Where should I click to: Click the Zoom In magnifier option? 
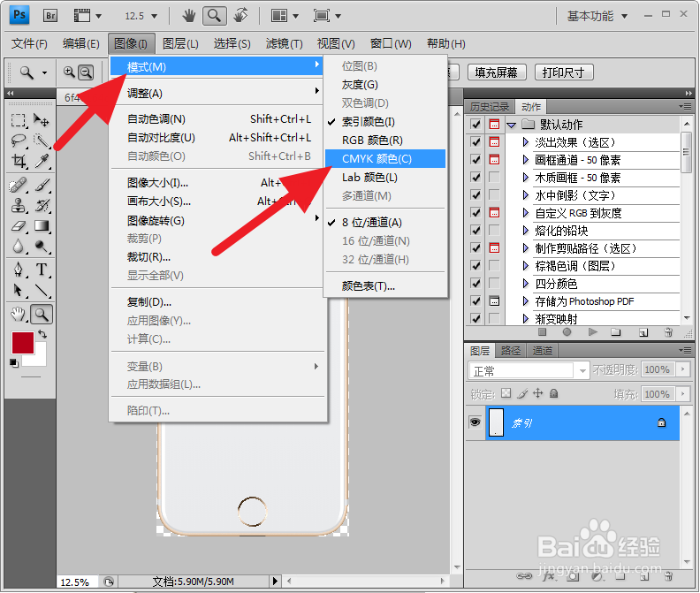[x=69, y=72]
